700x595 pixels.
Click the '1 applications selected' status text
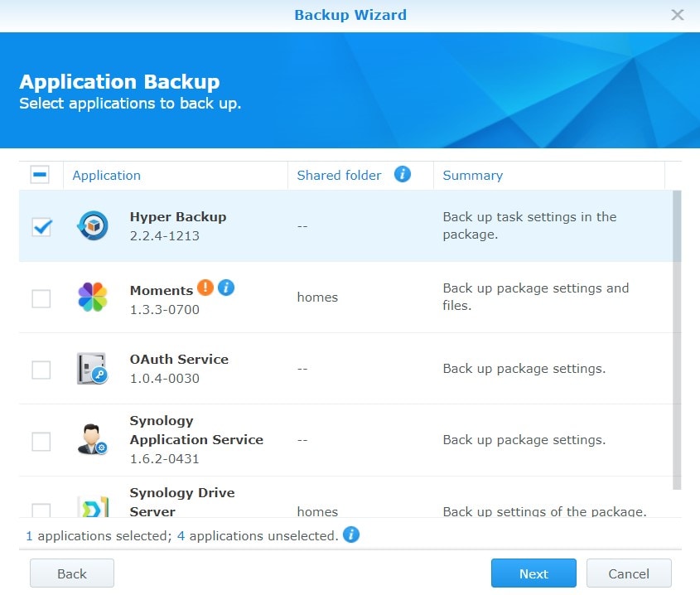[x=99, y=535]
